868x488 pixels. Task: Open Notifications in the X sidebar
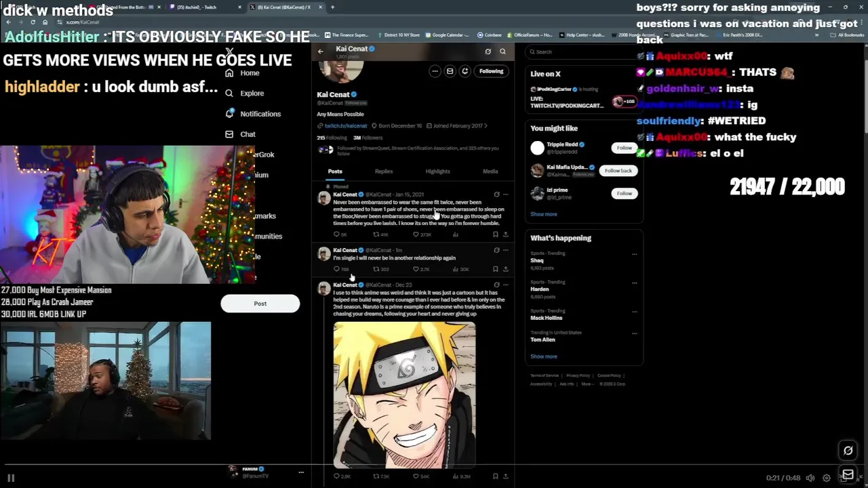coord(252,114)
